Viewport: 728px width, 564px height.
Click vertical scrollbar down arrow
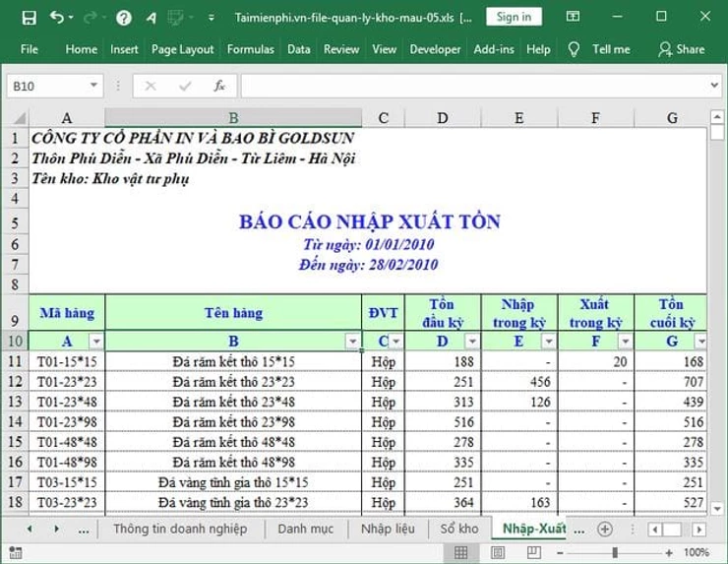717,508
